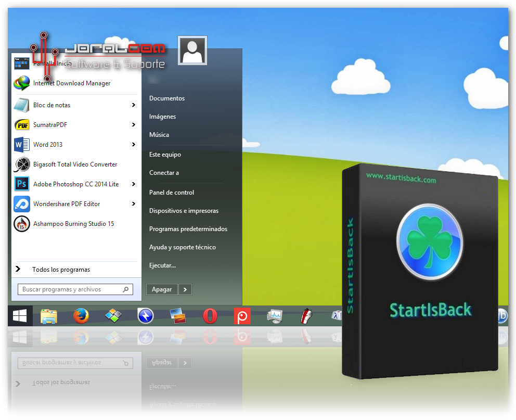Click the Bloc de notas notepad icon
The image size is (516, 420).
point(22,105)
